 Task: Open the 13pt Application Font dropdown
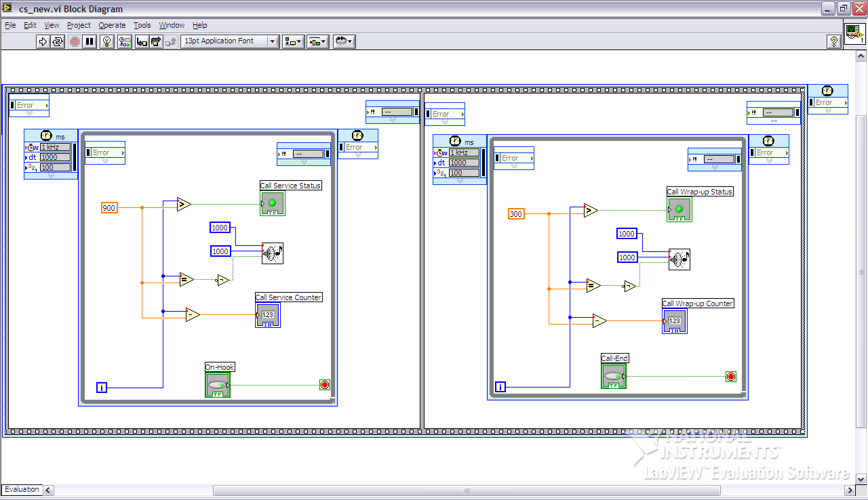point(230,41)
